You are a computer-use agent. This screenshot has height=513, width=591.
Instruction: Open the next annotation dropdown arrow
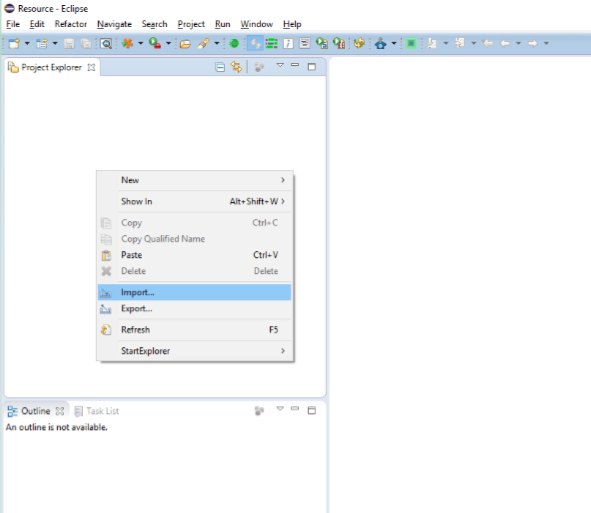tap(446, 44)
